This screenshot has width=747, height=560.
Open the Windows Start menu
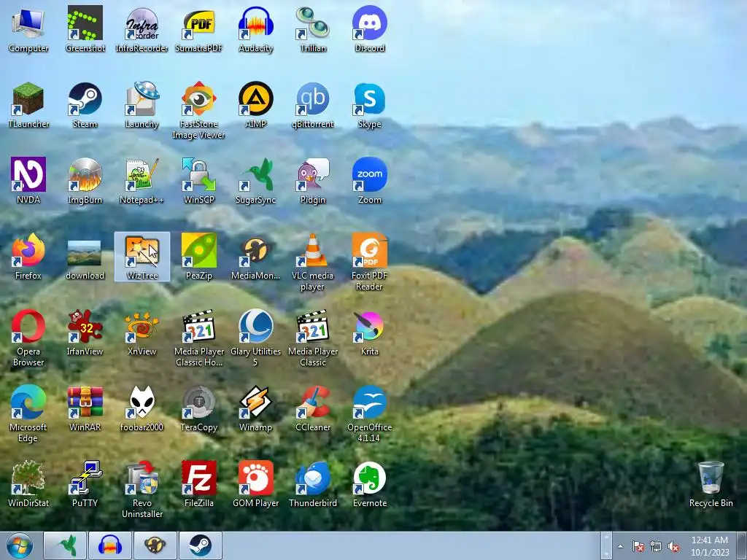[20, 545]
